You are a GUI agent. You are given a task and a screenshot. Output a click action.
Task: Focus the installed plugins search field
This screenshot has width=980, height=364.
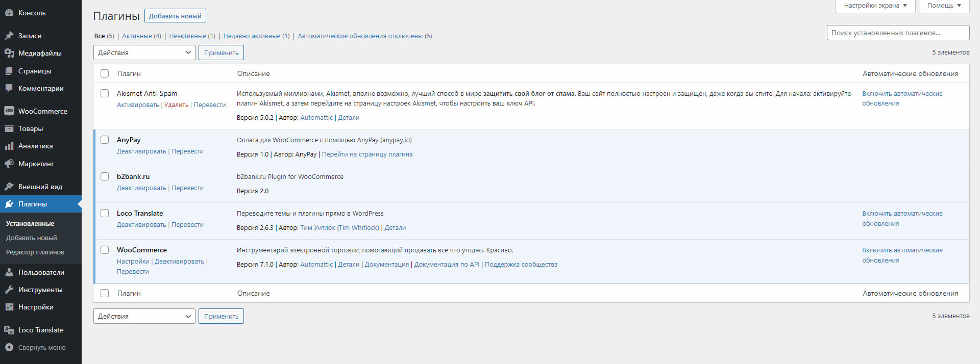tap(897, 33)
